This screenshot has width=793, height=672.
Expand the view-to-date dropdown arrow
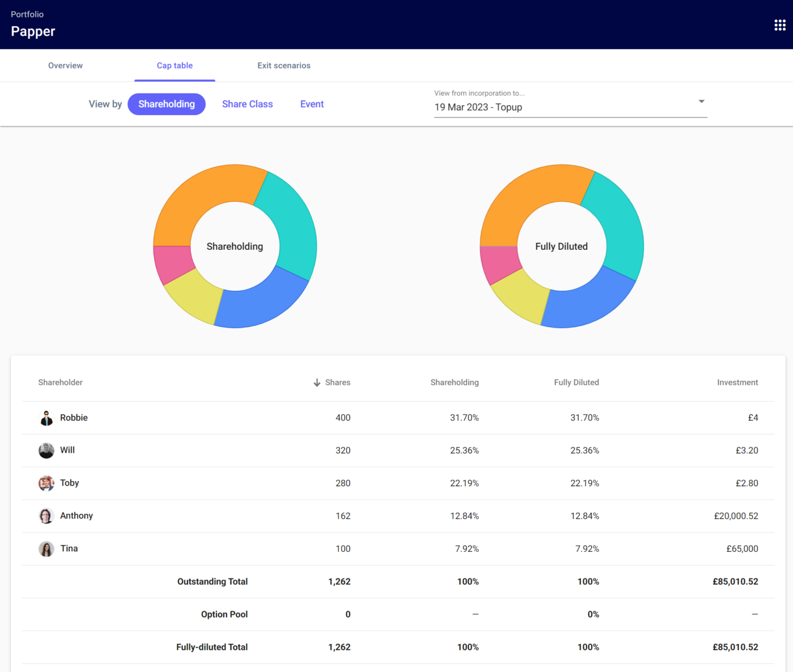701,101
